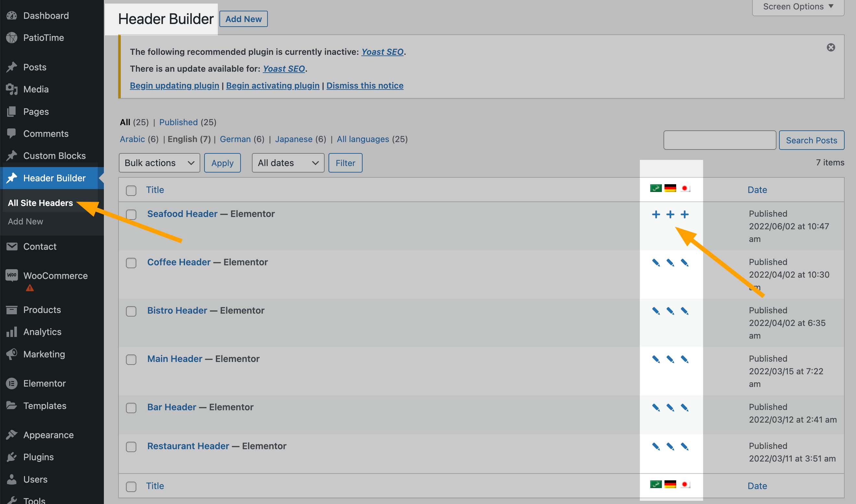Focus the search posts text field
The image size is (856, 504).
tap(719, 140)
